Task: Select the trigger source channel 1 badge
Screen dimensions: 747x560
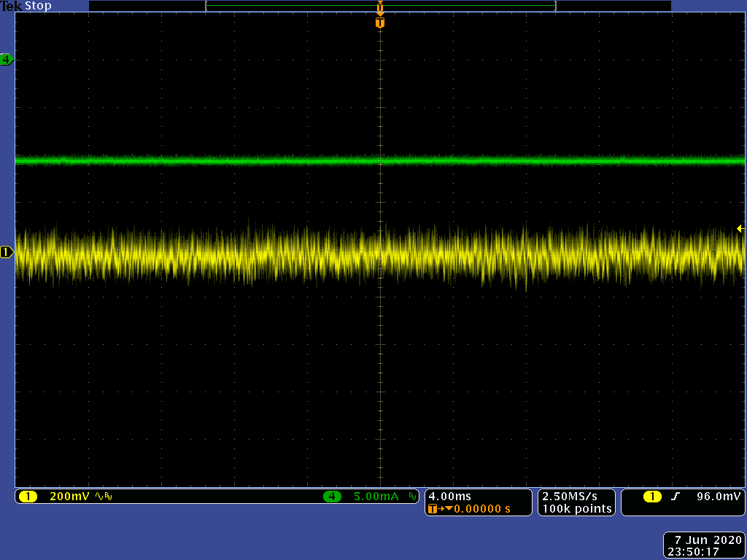Action: [x=651, y=497]
